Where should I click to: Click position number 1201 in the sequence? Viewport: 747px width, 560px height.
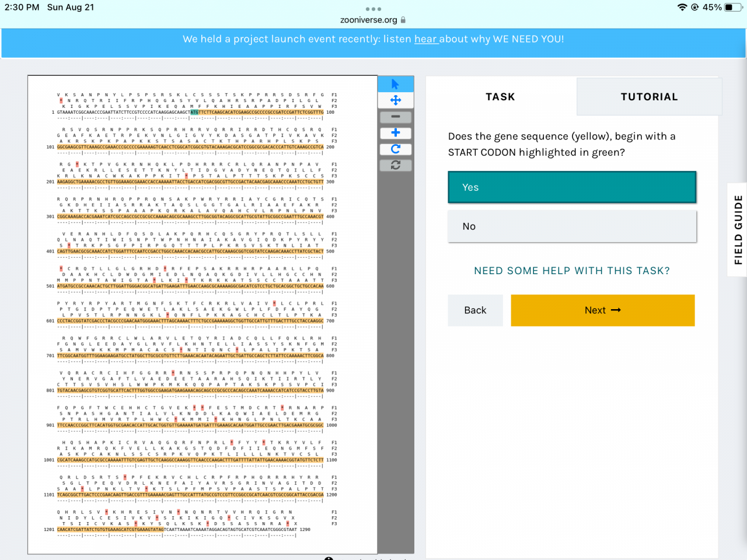49,530
